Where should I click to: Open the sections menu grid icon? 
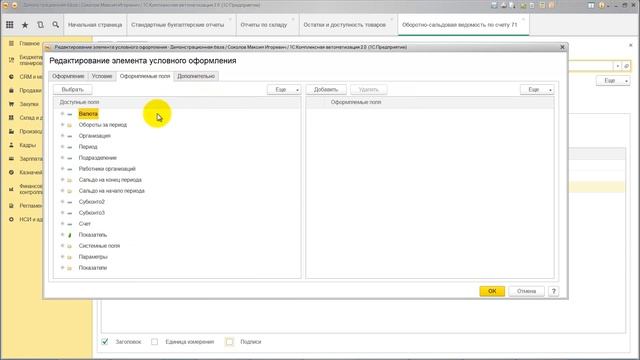click(9, 25)
